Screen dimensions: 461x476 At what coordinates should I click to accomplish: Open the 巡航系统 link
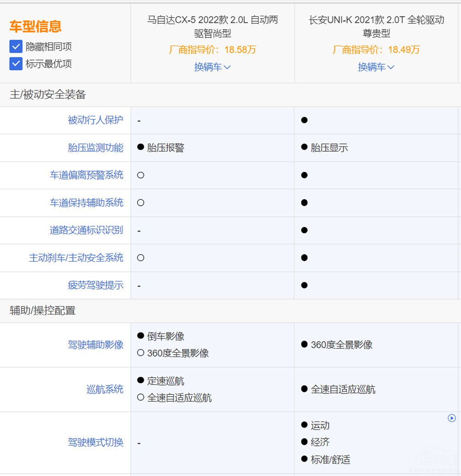[x=105, y=390]
